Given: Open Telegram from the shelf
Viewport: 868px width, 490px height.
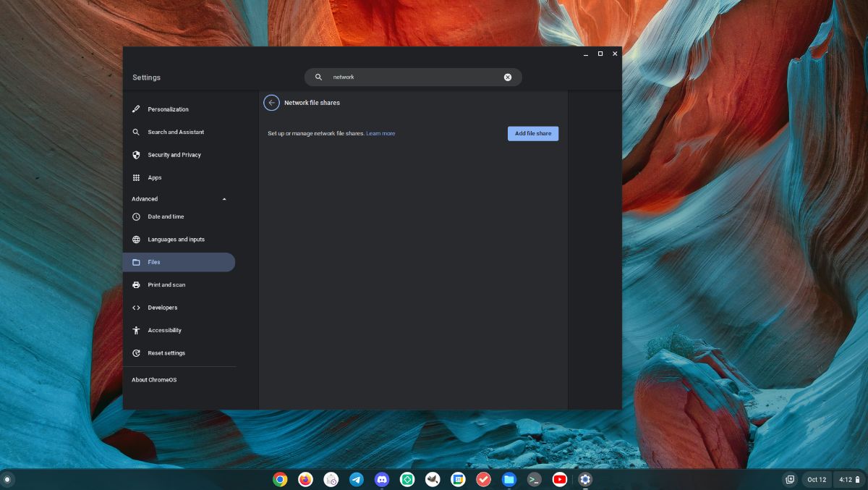Looking at the screenshot, I should click(356, 479).
